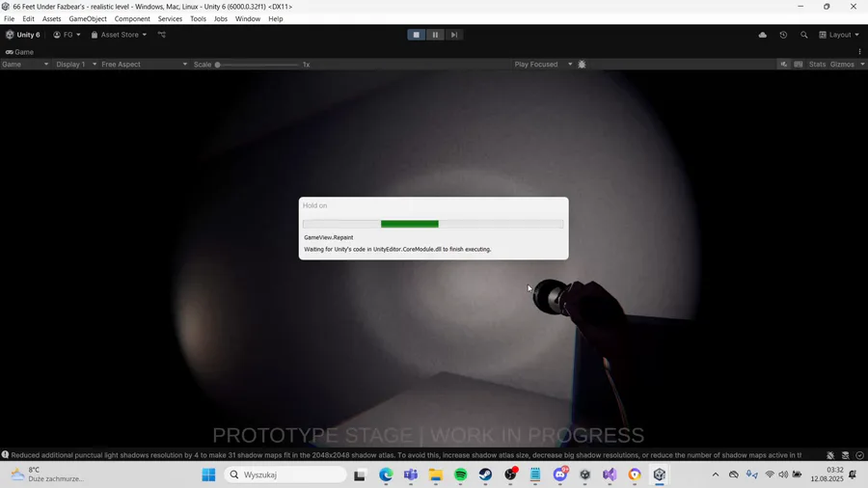868x488 pixels.
Task: Open the Window menu
Action: pos(248,19)
